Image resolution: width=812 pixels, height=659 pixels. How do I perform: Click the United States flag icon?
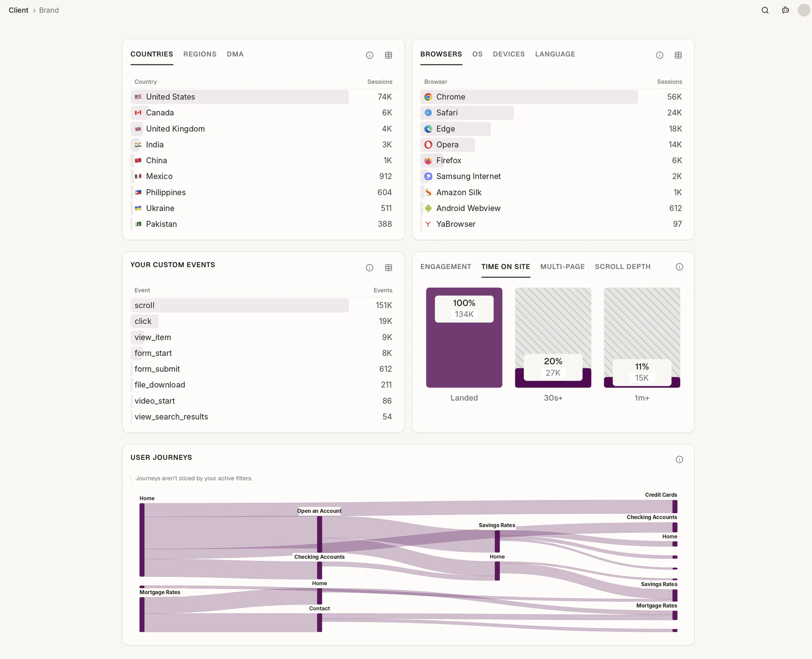138,97
